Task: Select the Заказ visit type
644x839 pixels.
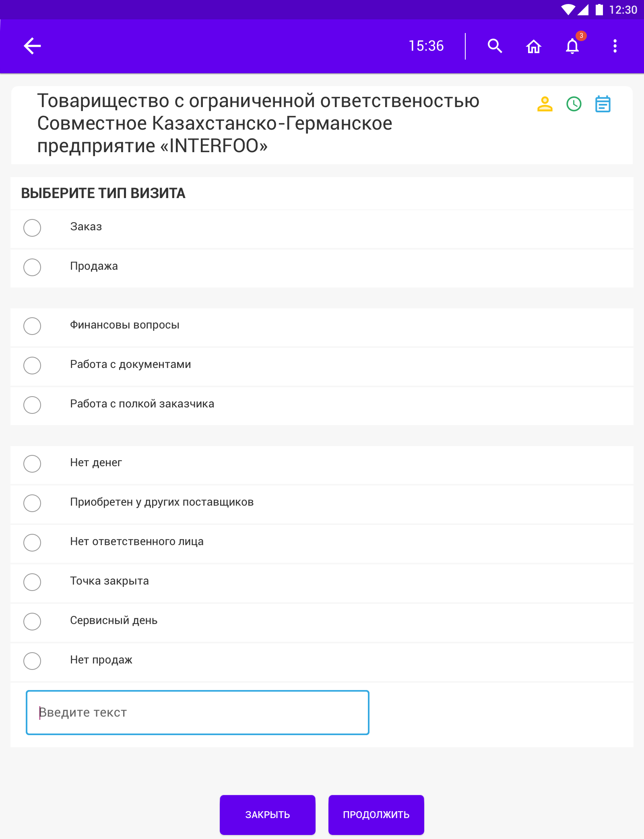Action: tap(32, 228)
